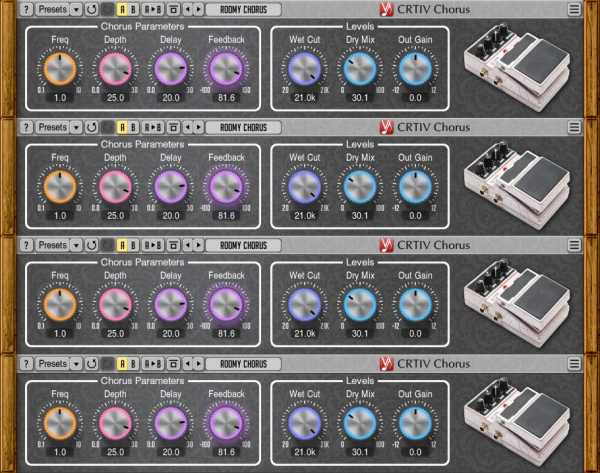This screenshot has height=473, width=600.
Task: Expand the Presets arrow in third instance
Action: (x=76, y=245)
